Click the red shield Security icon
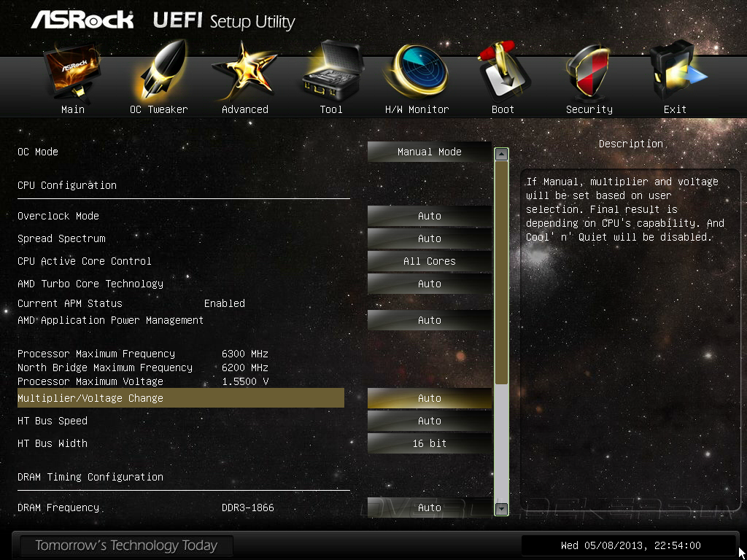Screen dimensions: 747x560 [589, 72]
